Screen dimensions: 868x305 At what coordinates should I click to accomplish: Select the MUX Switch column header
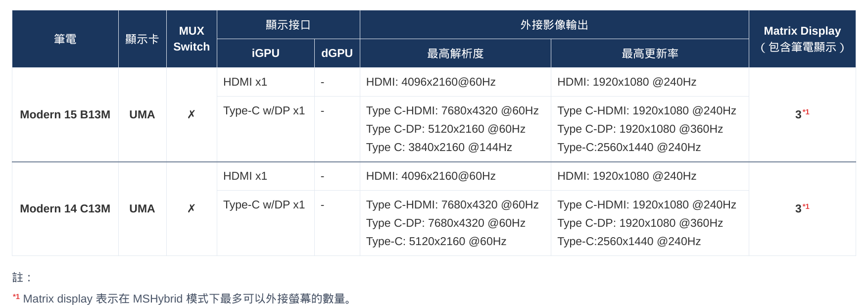pos(192,39)
